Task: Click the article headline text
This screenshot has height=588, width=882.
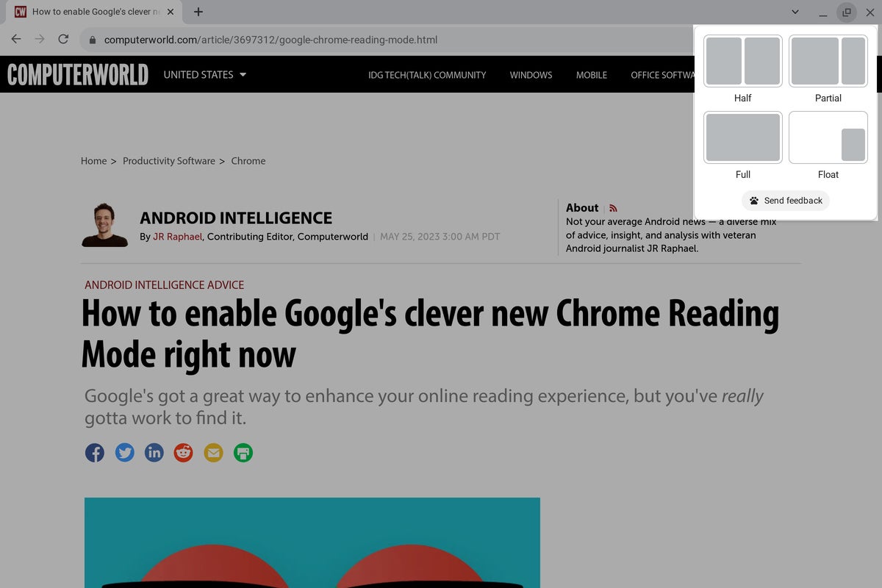Action: click(x=430, y=334)
